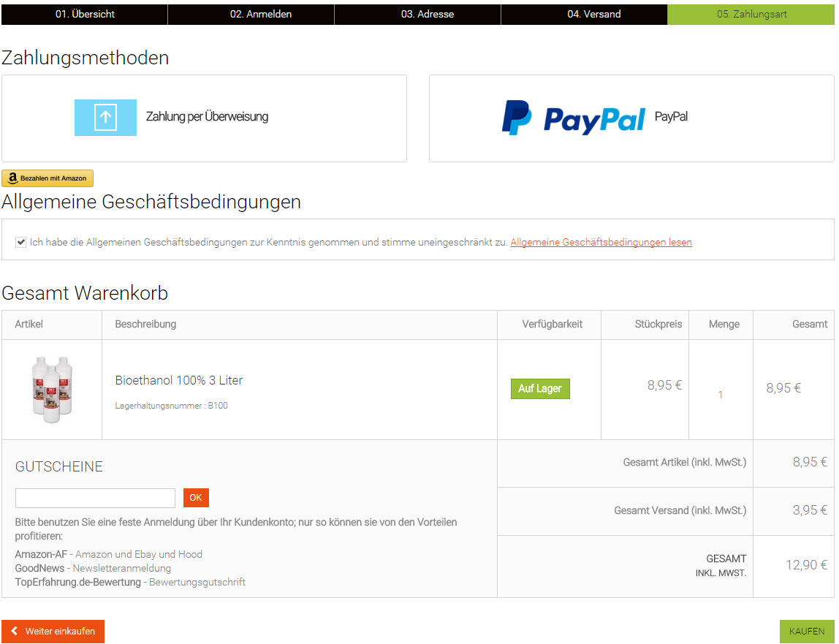Click the total amount 12,90 €
The image size is (839, 644).
806,565
